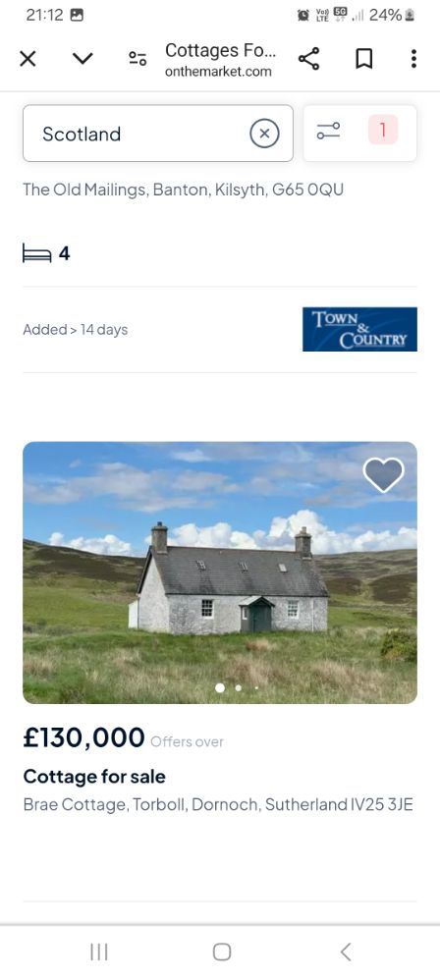View the Brae Cottage photo

[220, 572]
